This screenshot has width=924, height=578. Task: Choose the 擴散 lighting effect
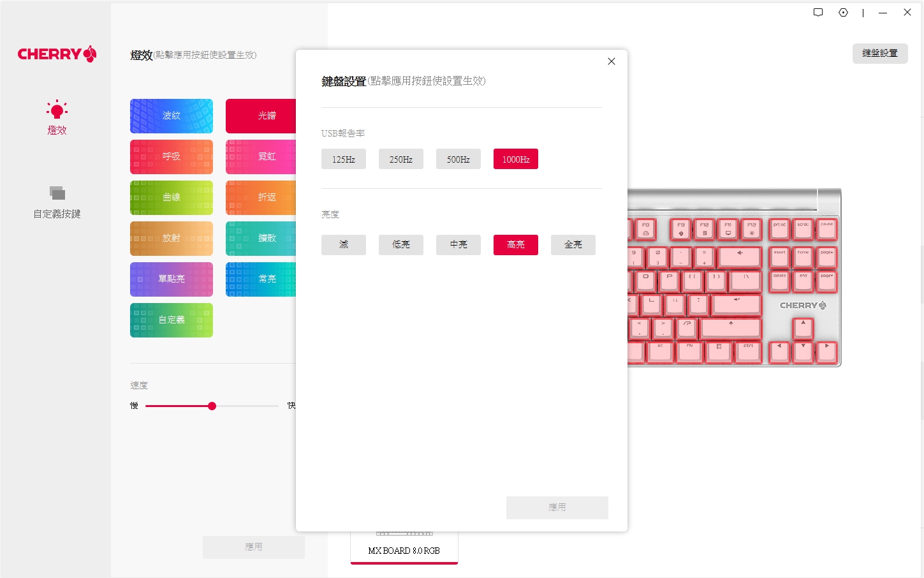click(261, 239)
